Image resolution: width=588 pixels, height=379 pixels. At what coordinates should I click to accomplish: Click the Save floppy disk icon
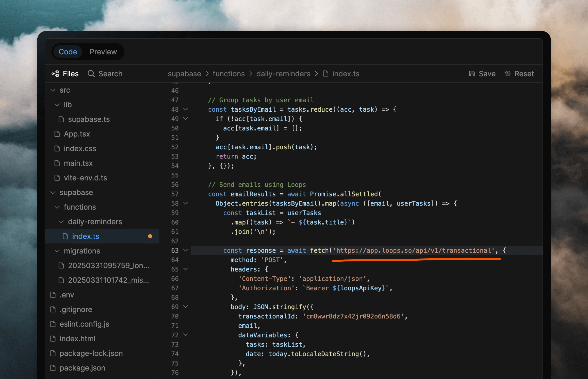coord(472,74)
